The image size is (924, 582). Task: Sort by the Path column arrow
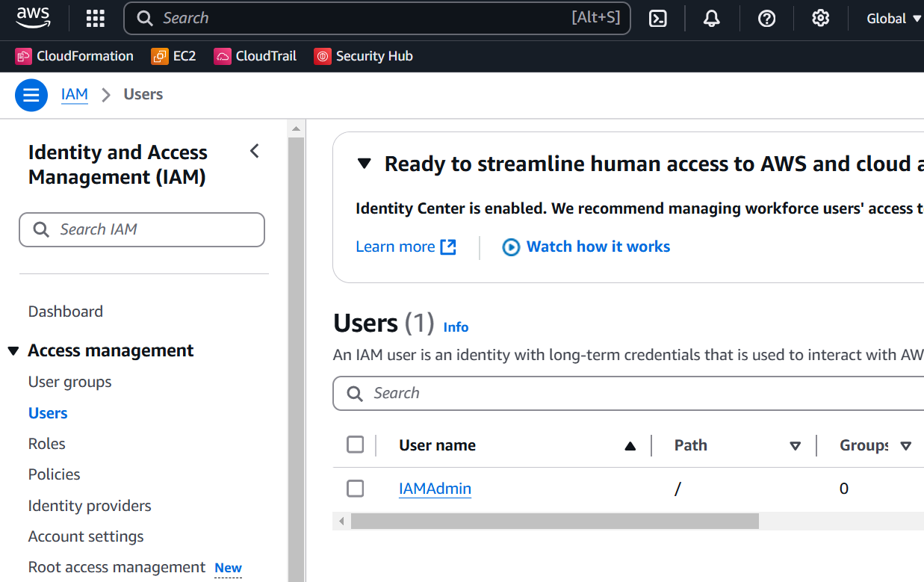pyautogui.click(x=796, y=446)
